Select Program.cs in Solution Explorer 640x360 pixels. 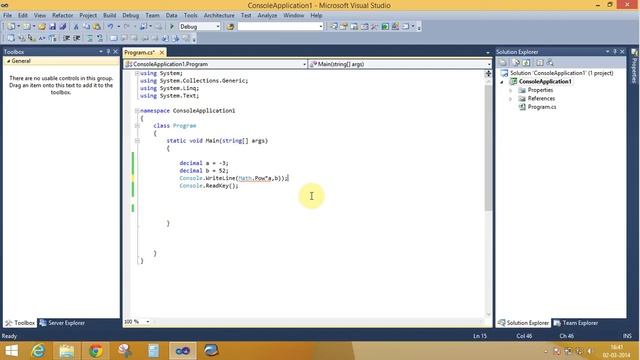click(x=542, y=107)
